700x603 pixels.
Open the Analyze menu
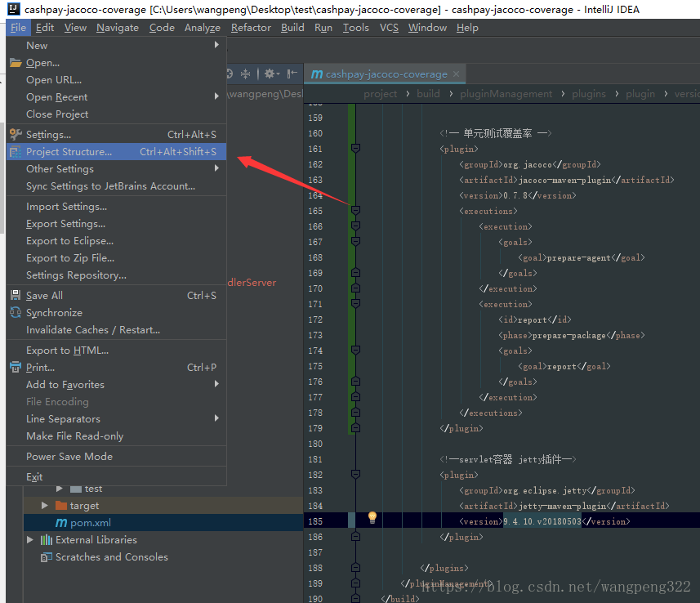[x=203, y=28]
